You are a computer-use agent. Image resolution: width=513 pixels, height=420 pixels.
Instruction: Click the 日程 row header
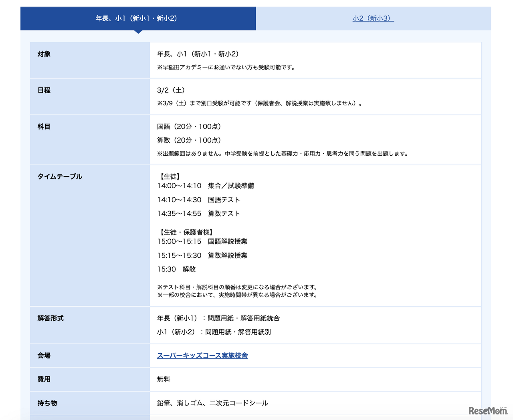pos(44,90)
